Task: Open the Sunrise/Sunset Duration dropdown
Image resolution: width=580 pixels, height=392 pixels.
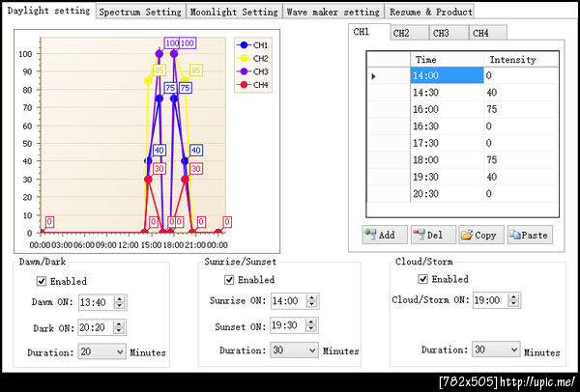Action: tap(294, 350)
